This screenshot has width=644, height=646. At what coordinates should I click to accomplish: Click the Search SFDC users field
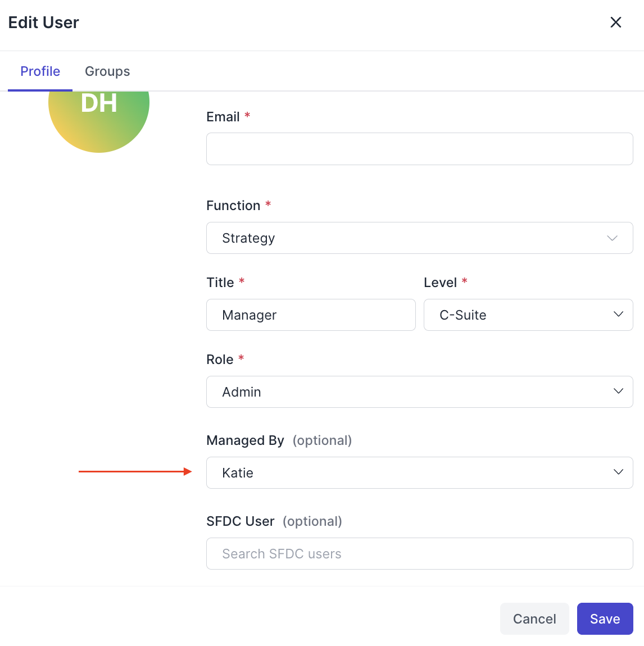pos(419,554)
